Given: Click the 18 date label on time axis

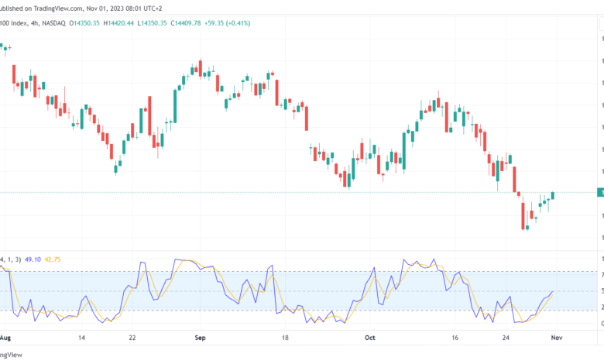Looking at the screenshot, I should tap(285, 338).
